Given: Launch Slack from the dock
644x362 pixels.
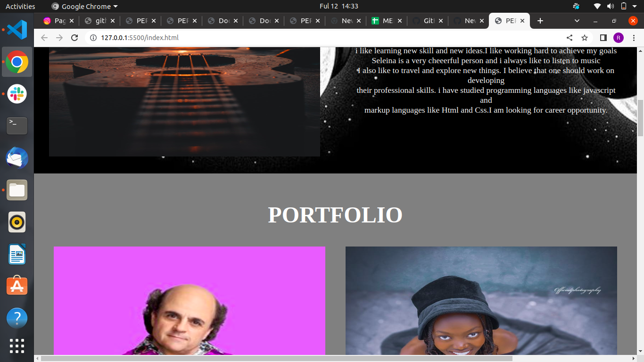Looking at the screenshot, I should (17, 94).
